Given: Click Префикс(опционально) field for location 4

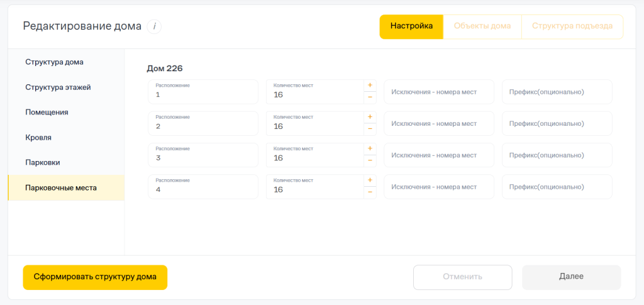Looking at the screenshot, I should [x=557, y=186].
